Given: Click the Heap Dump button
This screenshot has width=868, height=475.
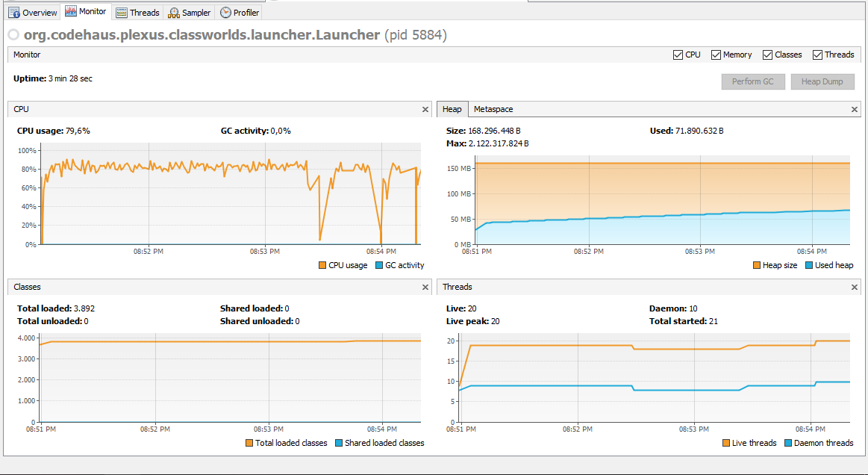Looking at the screenshot, I should 822,81.
